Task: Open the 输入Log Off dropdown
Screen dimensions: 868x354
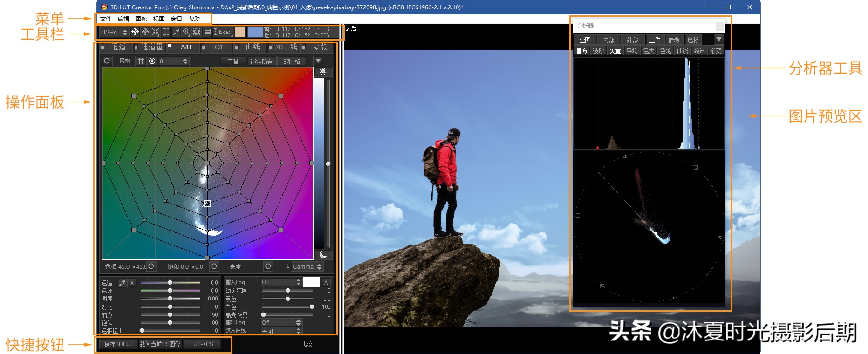Action: (281, 282)
